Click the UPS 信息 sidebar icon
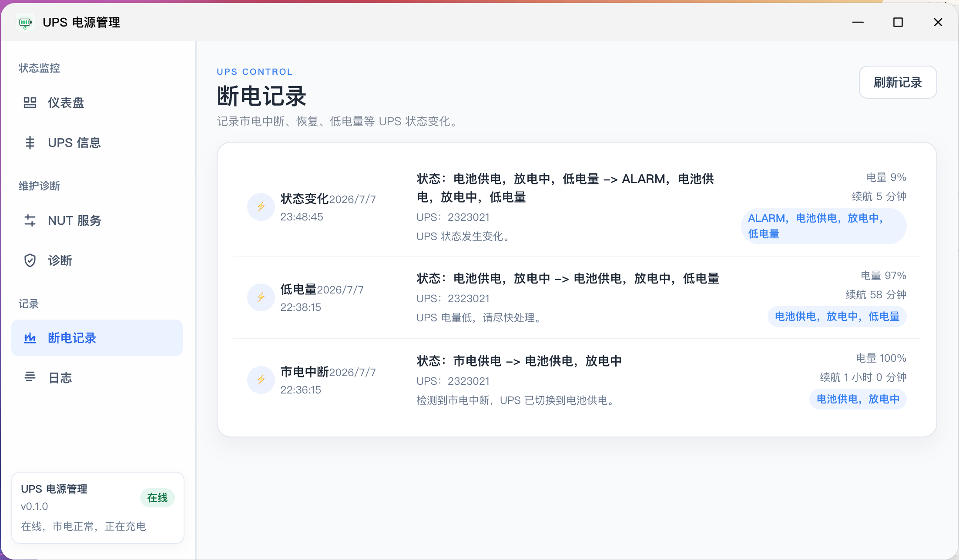Image resolution: width=959 pixels, height=560 pixels. tap(30, 143)
